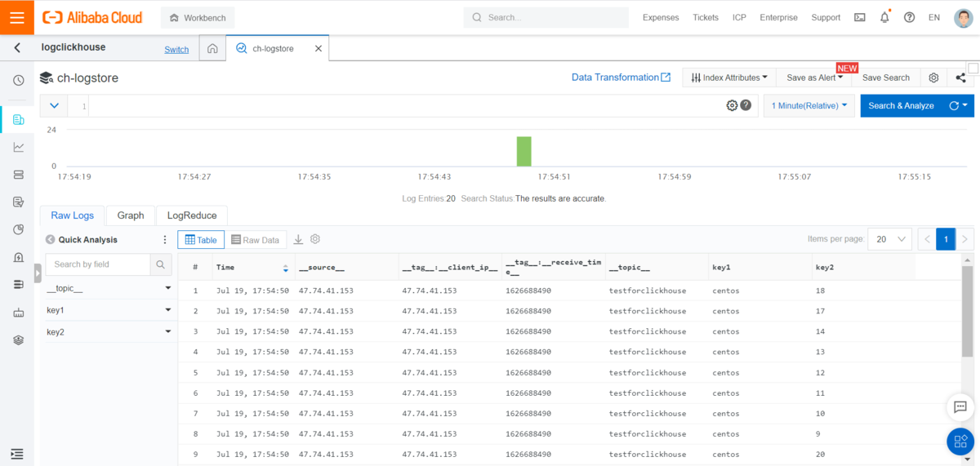Viewport: 980px width, 466px height.
Task: Open the blue grid floating button
Action: tap(960, 442)
